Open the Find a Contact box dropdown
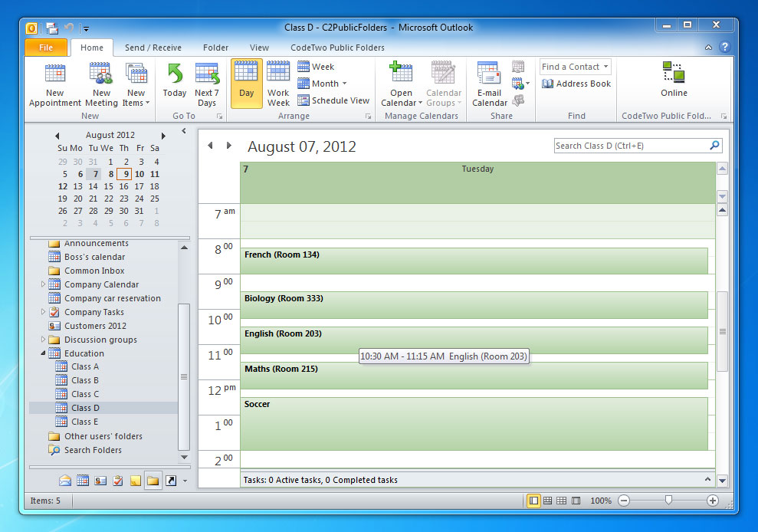758x532 pixels. click(x=605, y=66)
